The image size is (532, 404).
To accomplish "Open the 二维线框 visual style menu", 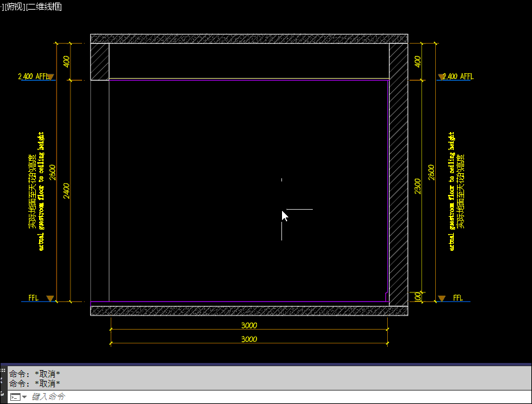I will point(44,6).
